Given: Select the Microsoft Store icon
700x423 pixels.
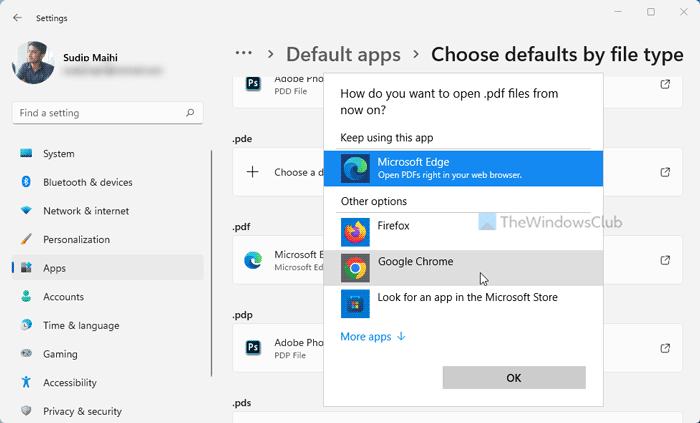Looking at the screenshot, I should point(355,303).
